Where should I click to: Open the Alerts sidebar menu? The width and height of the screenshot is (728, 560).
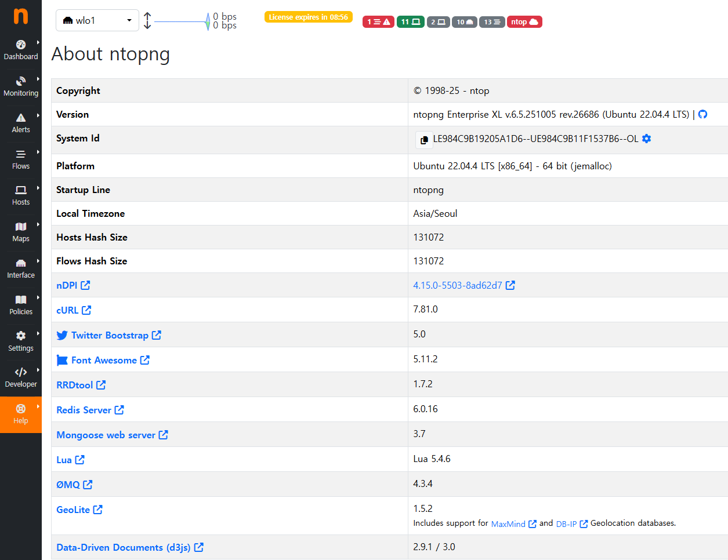(x=21, y=123)
